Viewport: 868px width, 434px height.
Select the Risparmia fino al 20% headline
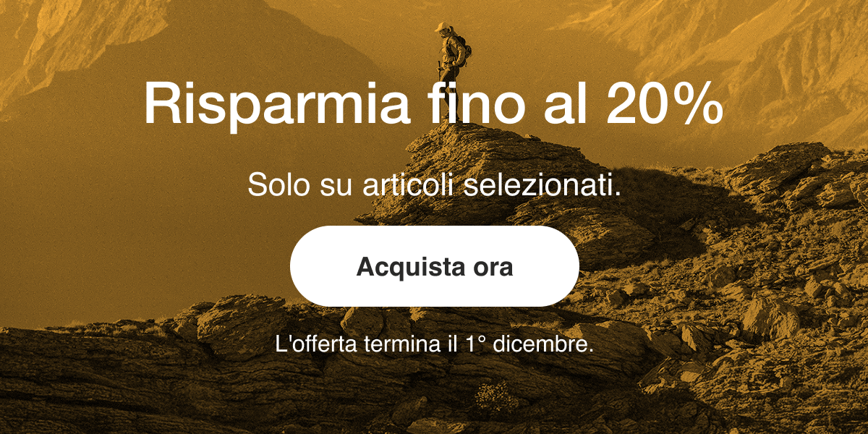tap(434, 104)
